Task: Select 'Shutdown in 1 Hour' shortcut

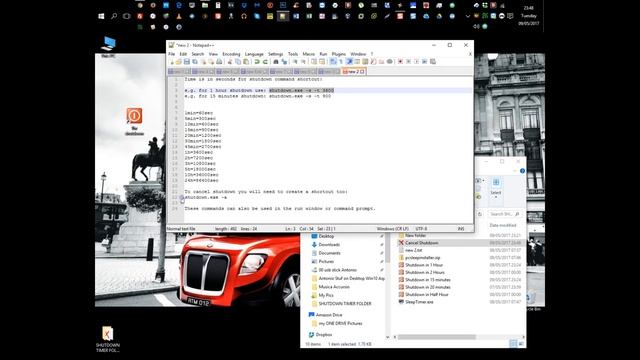Action: pos(424,265)
